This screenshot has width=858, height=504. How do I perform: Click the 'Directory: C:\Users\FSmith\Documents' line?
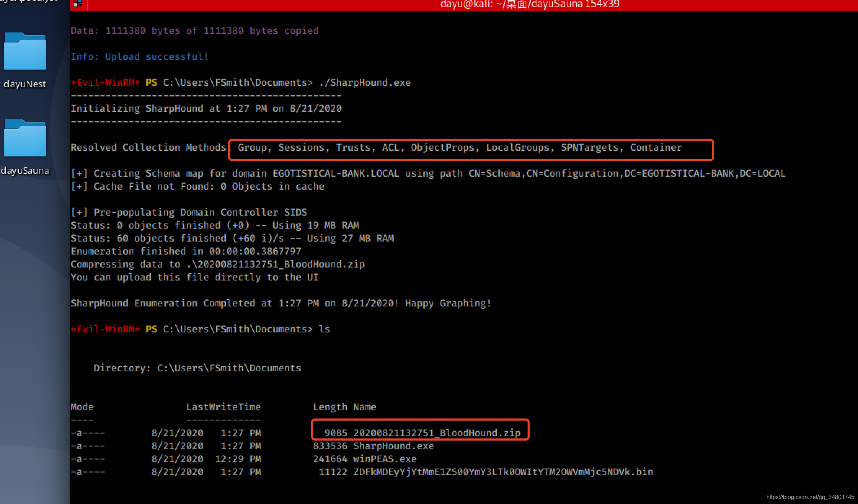pos(198,368)
